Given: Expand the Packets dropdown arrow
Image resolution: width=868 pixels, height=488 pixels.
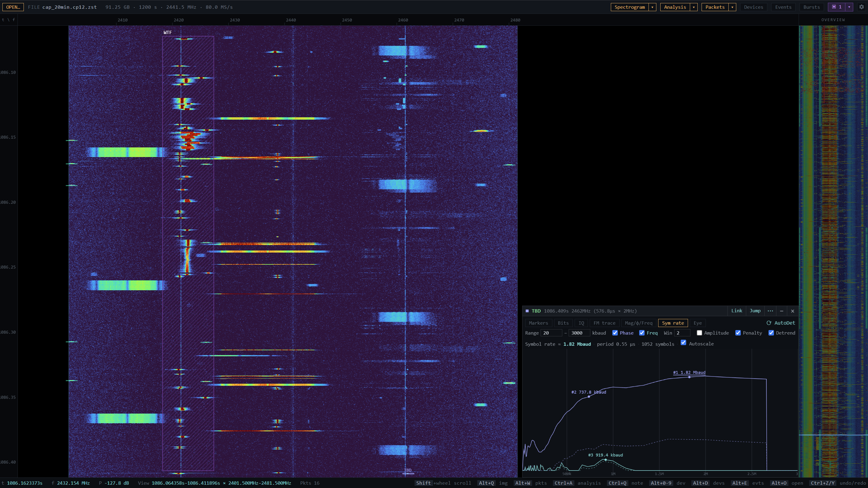Looking at the screenshot, I should click(x=732, y=7).
